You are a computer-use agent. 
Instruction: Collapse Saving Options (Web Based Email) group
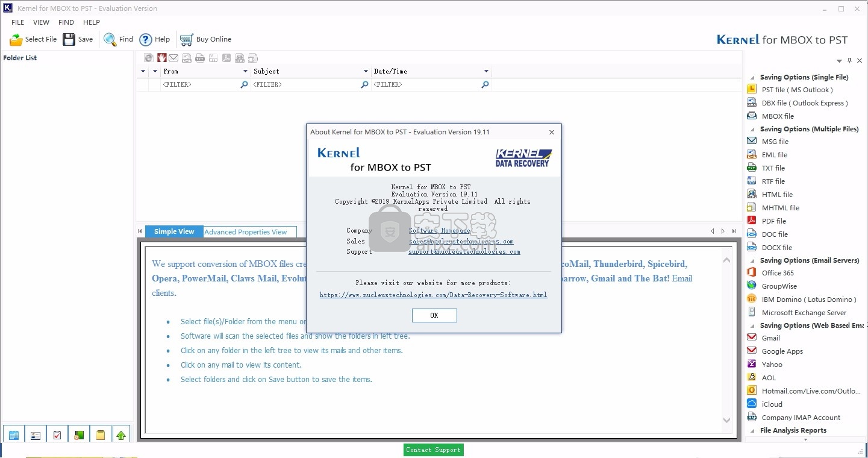[x=752, y=325]
